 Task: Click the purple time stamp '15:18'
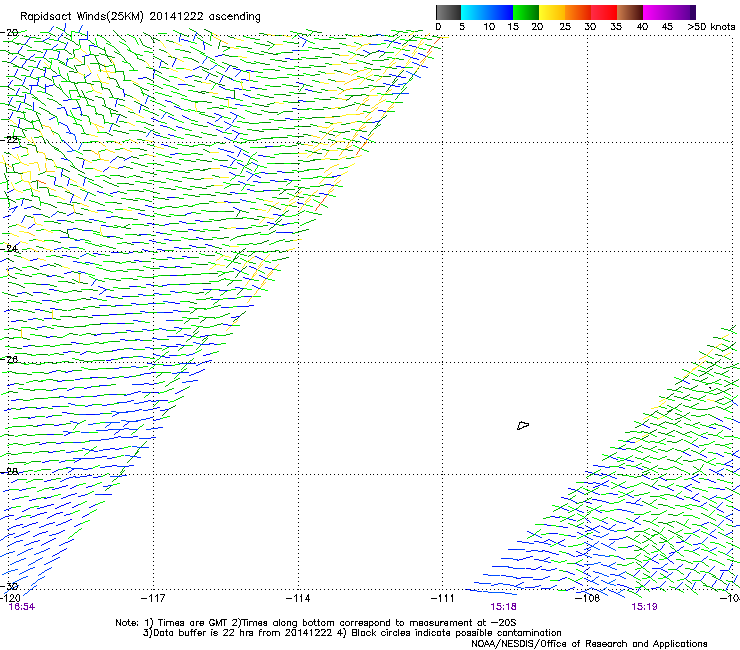tap(503, 607)
